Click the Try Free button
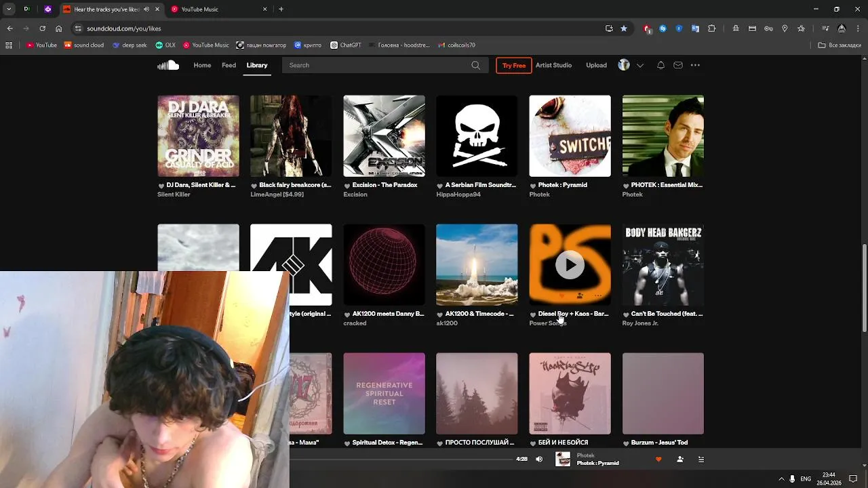Screen dimensions: 868x488 coord(514,66)
